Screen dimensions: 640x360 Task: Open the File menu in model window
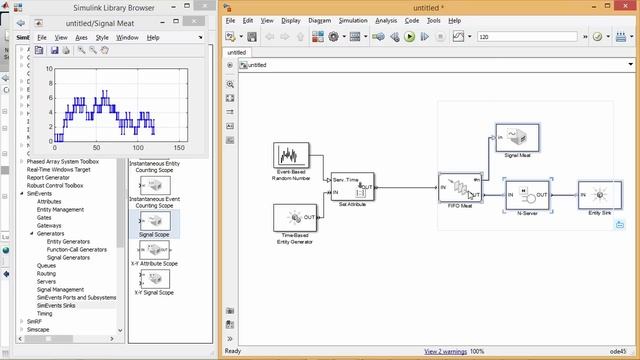(230, 20)
